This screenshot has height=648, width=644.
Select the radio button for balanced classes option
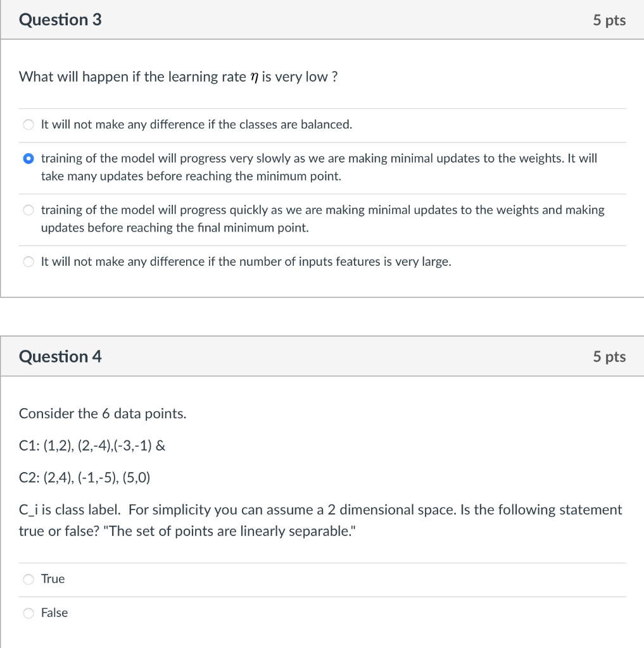click(x=28, y=125)
